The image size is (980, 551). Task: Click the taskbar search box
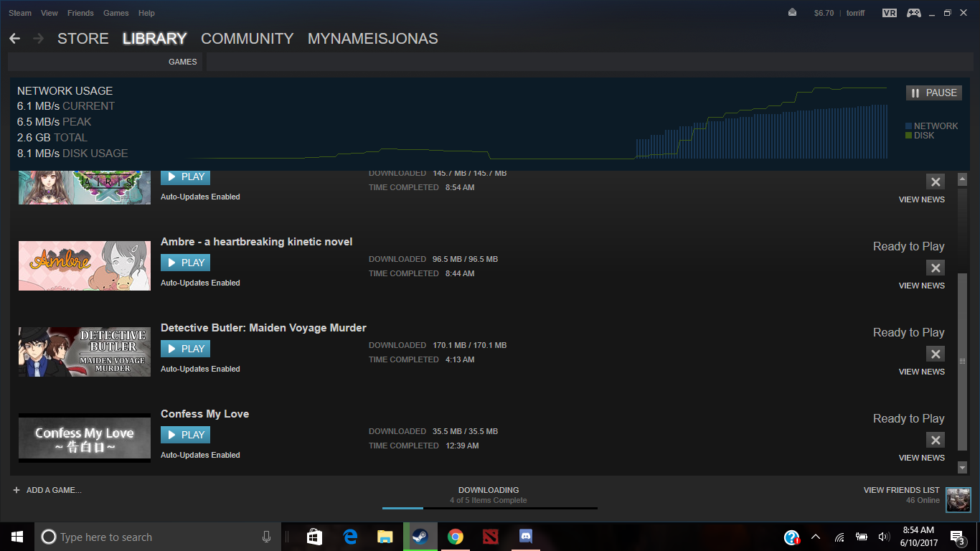click(x=158, y=537)
